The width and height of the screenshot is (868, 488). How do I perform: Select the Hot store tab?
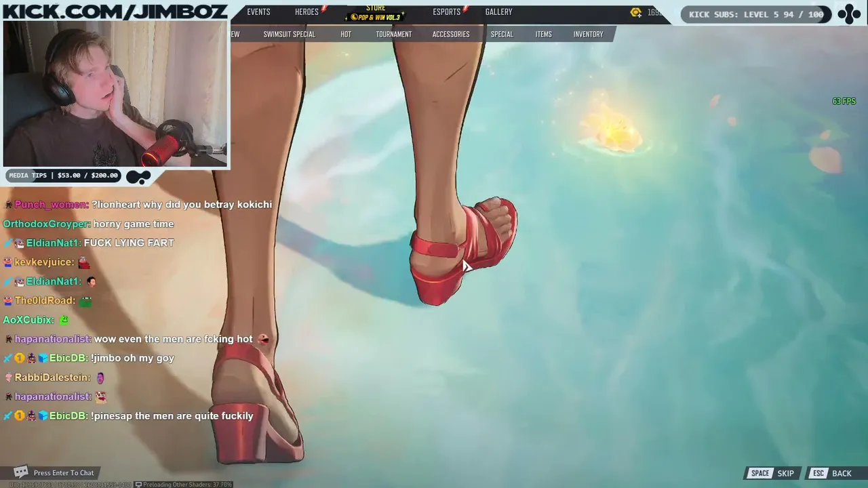(x=346, y=34)
